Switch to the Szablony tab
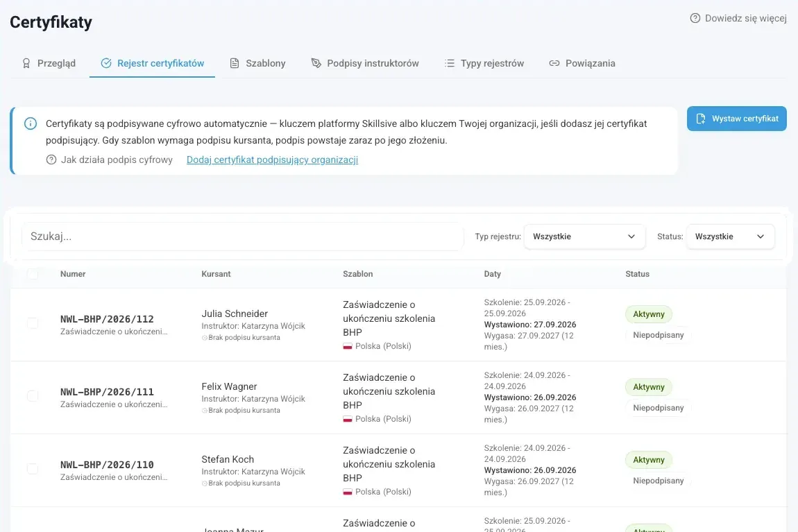 tap(257, 63)
